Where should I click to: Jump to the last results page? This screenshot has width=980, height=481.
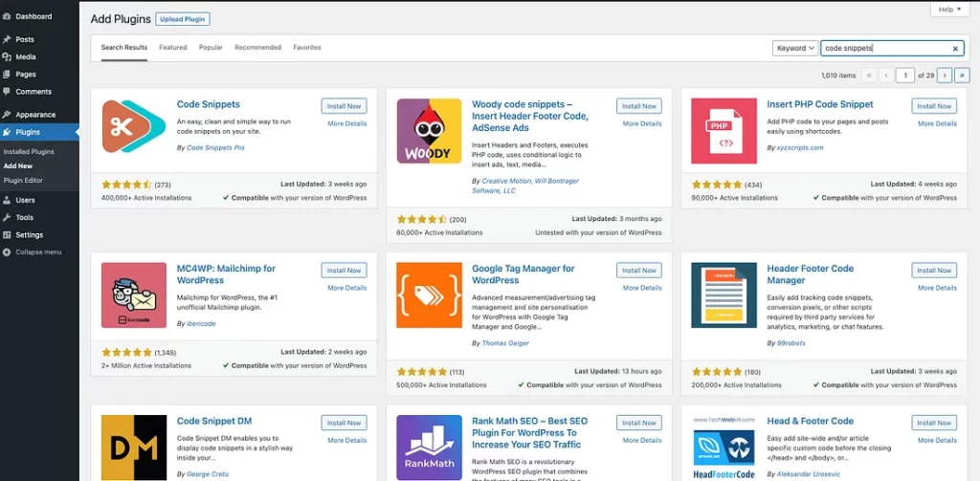coord(962,75)
